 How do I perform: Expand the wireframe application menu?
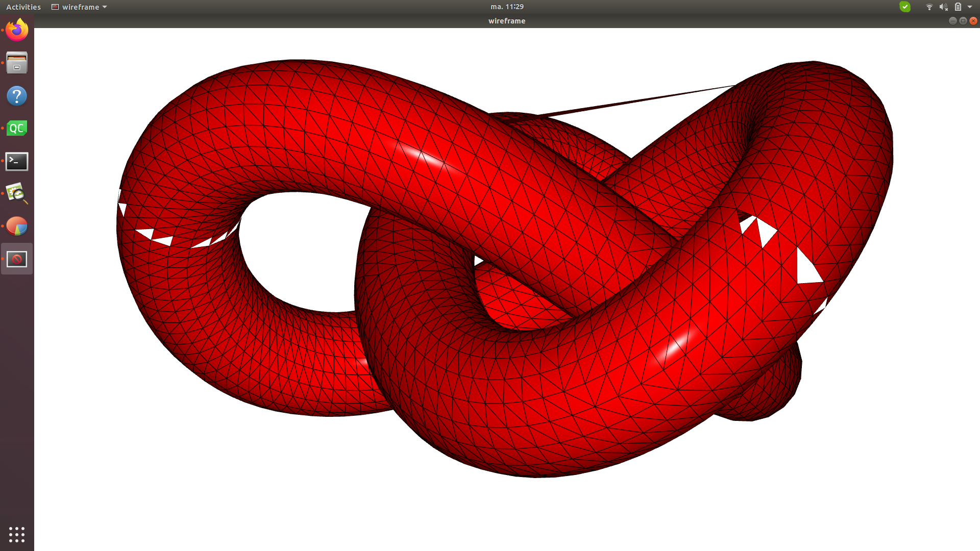tap(79, 7)
